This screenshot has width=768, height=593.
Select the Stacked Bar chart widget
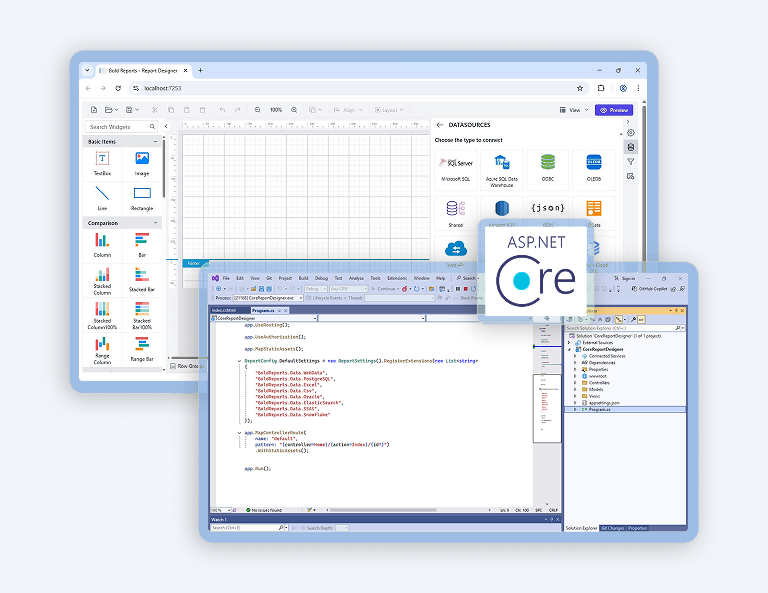(142, 280)
